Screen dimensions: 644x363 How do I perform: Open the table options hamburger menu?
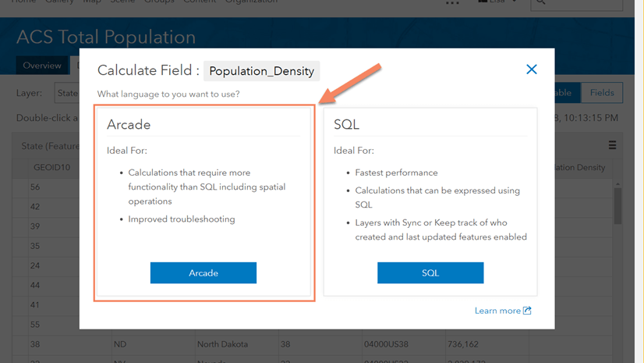pos(613,145)
